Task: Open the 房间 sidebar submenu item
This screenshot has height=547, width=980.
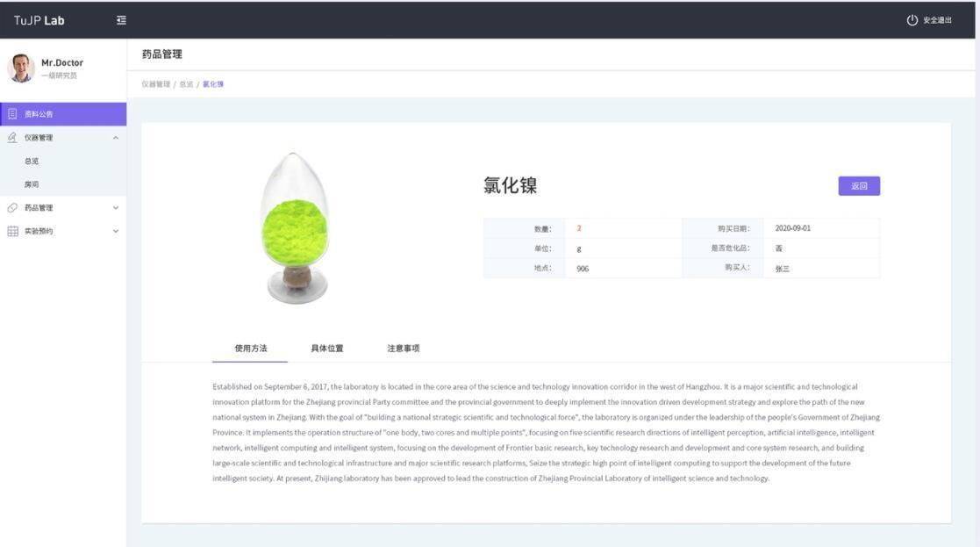Action: [32, 184]
